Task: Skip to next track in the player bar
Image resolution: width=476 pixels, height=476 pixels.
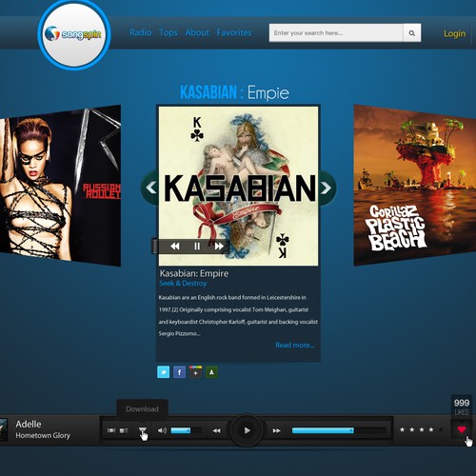Action: coord(277,431)
